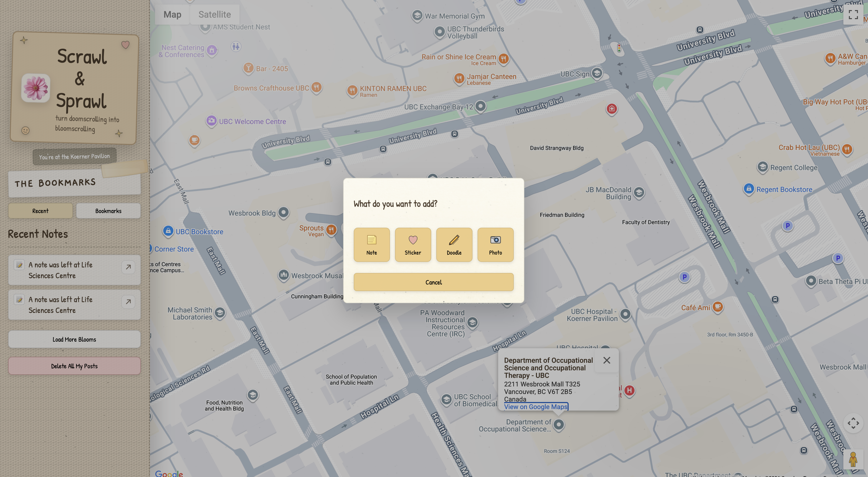Click UBC Hospital Koerner Pavilion map marker

point(625,314)
